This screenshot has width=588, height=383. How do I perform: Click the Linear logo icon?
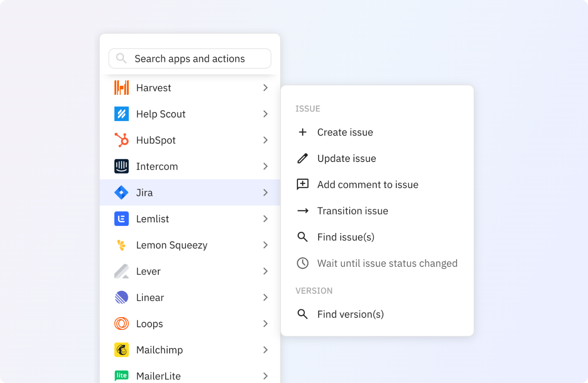121,297
